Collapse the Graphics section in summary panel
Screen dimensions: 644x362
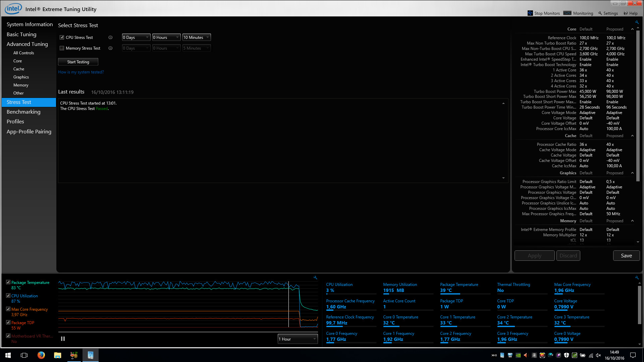pyautogui.click(x=632, y=173)
